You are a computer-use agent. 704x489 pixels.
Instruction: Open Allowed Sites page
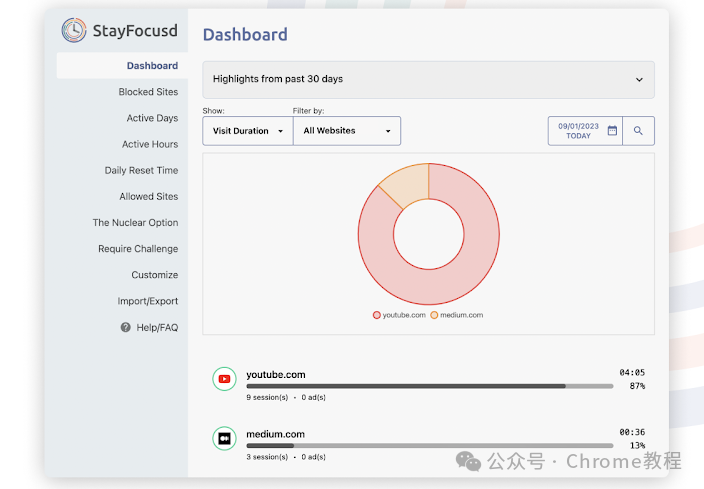pyautogui.click(x=149, y=196)
